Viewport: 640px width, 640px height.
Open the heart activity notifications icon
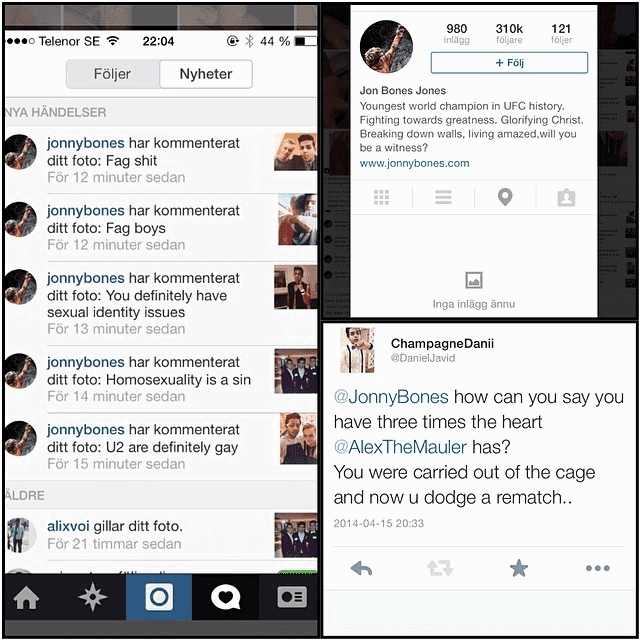point(225,597)
